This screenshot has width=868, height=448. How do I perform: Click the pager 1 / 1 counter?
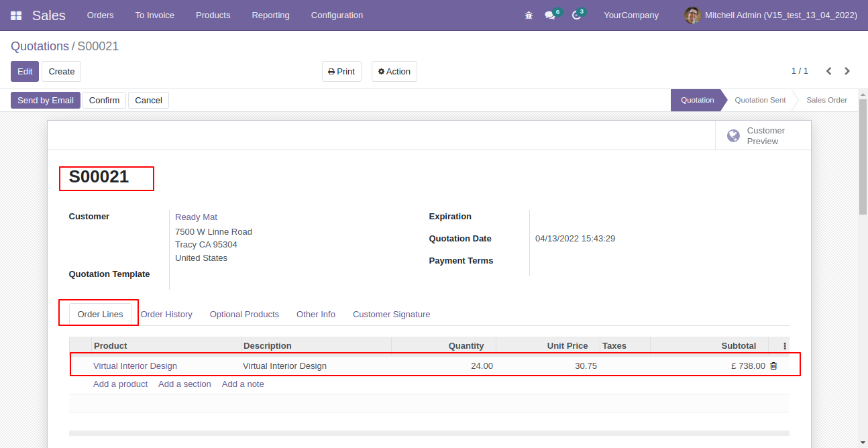coord(800,71)
